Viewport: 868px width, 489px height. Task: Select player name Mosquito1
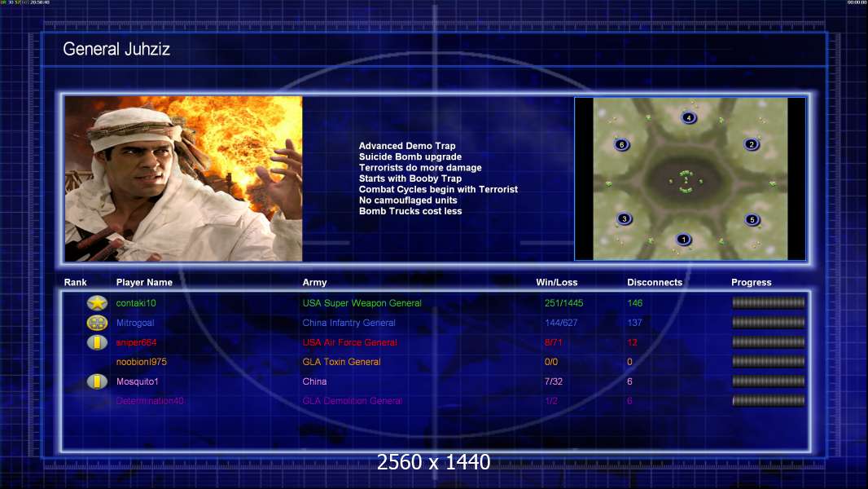[x=138, y=381]
